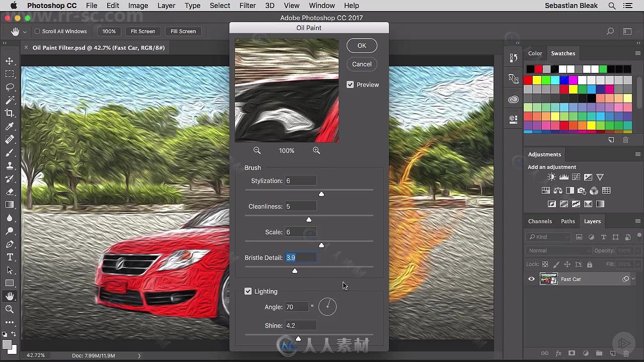Open the layer Kind filter dropdown
The width and height of the screenshot is (644, 362).
(x=548, y=237)
